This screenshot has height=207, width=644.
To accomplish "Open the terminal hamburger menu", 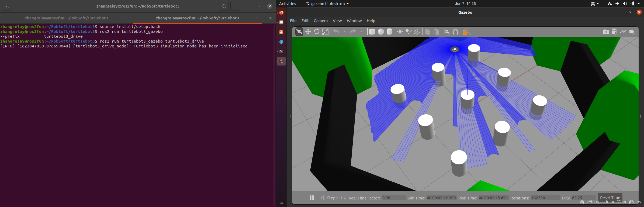I will click(235, 6).
